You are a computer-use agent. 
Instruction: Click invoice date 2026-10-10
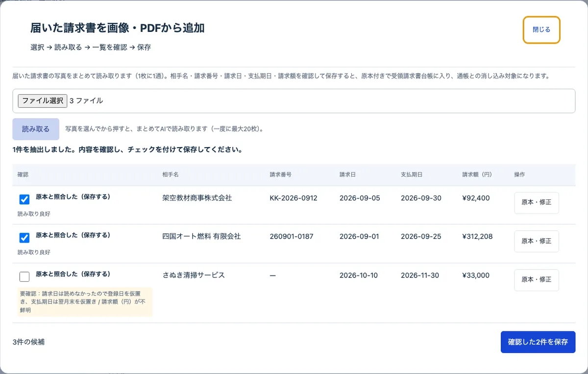click(x=359, y=275)
